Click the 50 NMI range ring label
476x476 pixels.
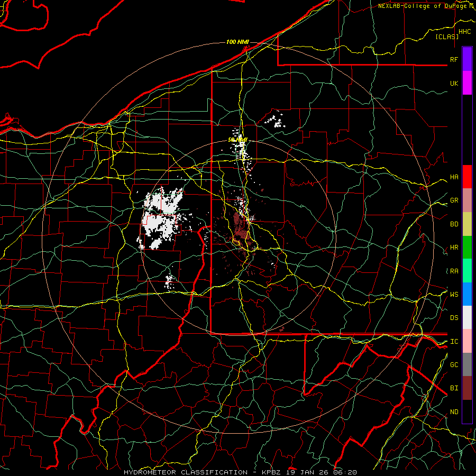click(x=237, y=140)
